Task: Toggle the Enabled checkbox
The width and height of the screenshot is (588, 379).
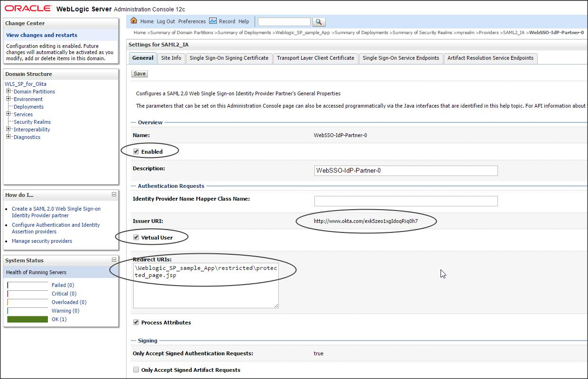Action: click(x=136, y=151)
